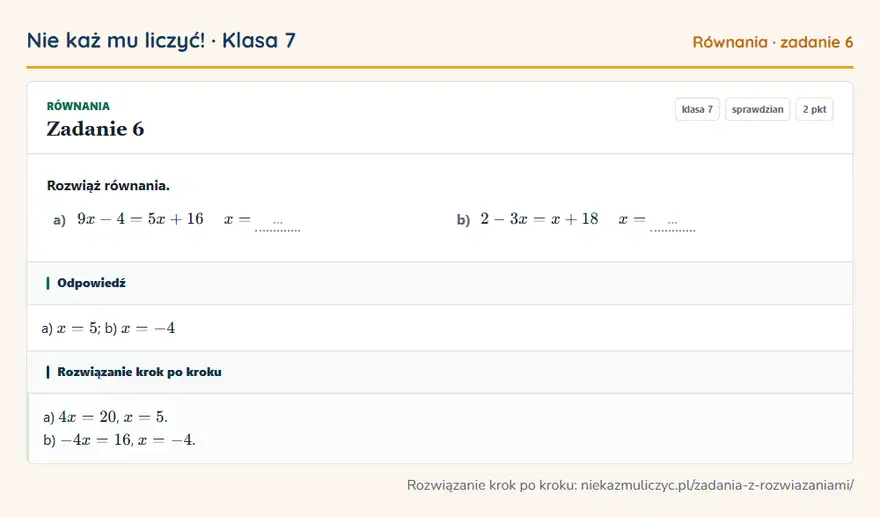Click the dotted answer blank for equation b)
Screen dimensions: 880x517
672,223
